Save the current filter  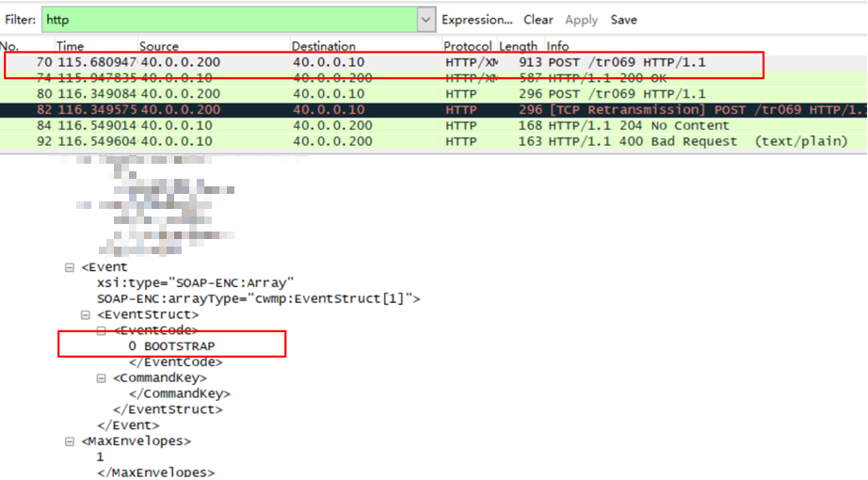coord(624,20)
